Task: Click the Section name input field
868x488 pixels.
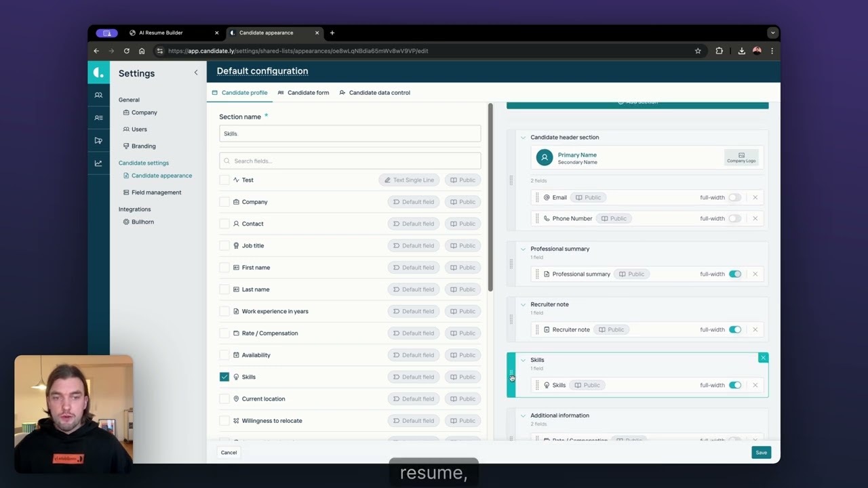Action: point(350,134)
